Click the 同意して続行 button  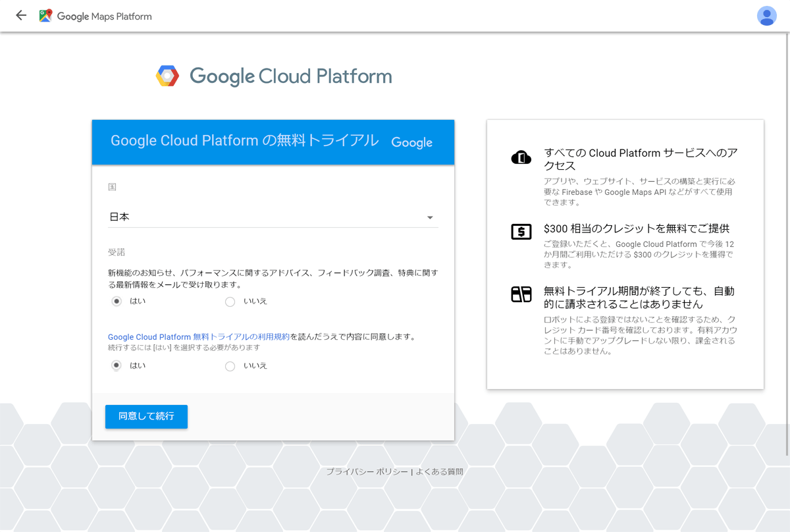(x=146, y=417)
